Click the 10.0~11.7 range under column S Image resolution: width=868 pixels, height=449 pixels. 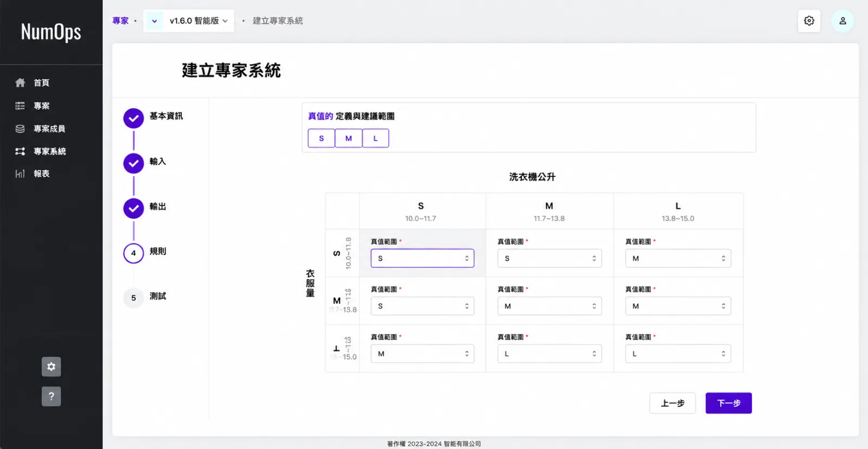[x=420, y=219]
